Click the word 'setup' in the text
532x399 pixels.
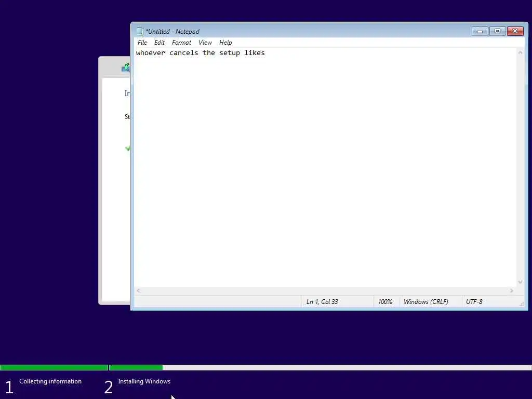pos(230,53)
